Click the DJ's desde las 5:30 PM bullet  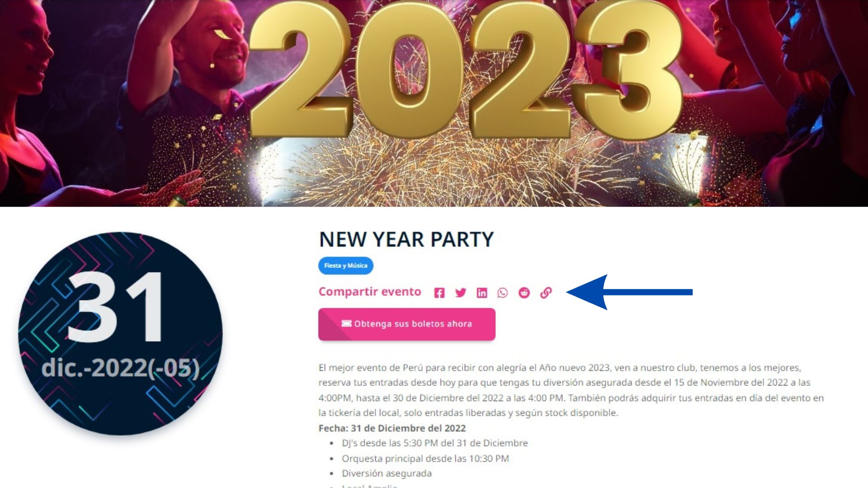tap(434, 443)
